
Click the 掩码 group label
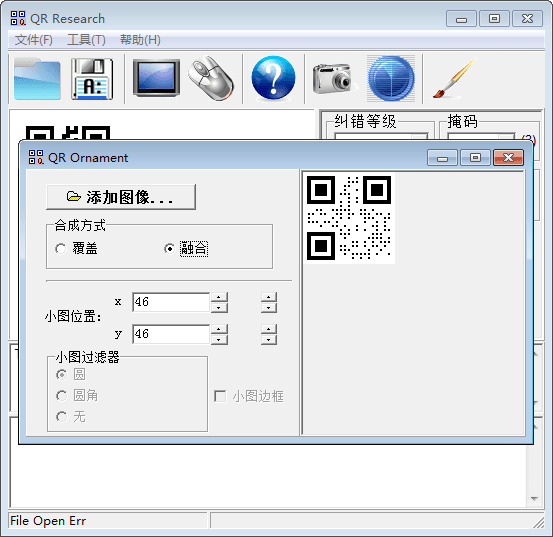462,121
